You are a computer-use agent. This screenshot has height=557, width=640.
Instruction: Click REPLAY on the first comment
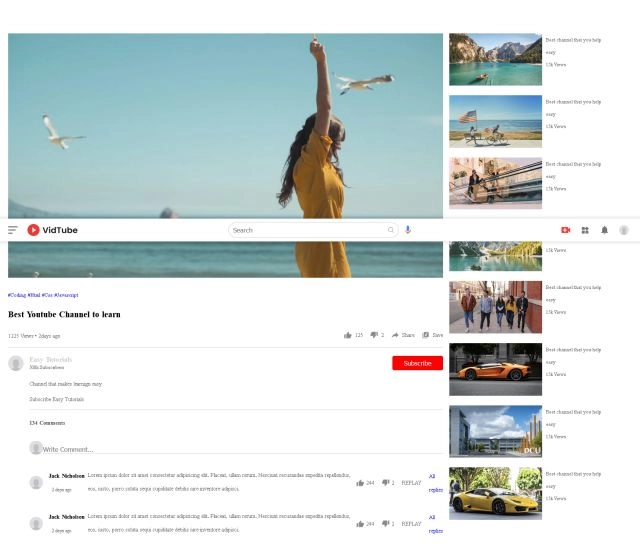point(411,482)
